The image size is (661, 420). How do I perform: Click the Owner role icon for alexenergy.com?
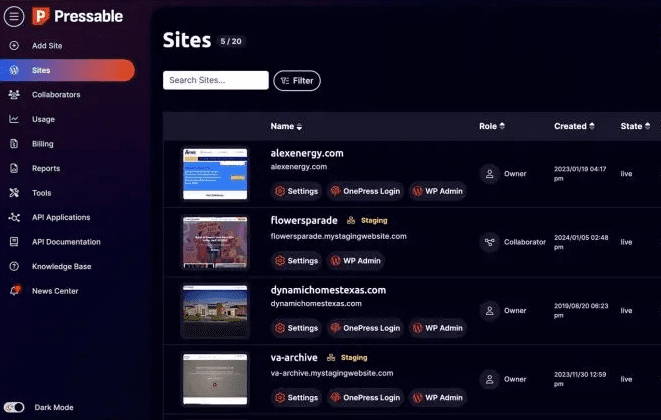pos(489,174)
